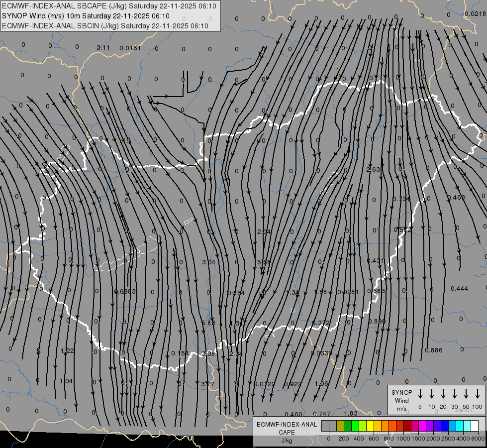Click the SYNOP Wind 10m title line
Image resolution: width=487 pixels, height=448 pixels.
[x=86, y=16]
